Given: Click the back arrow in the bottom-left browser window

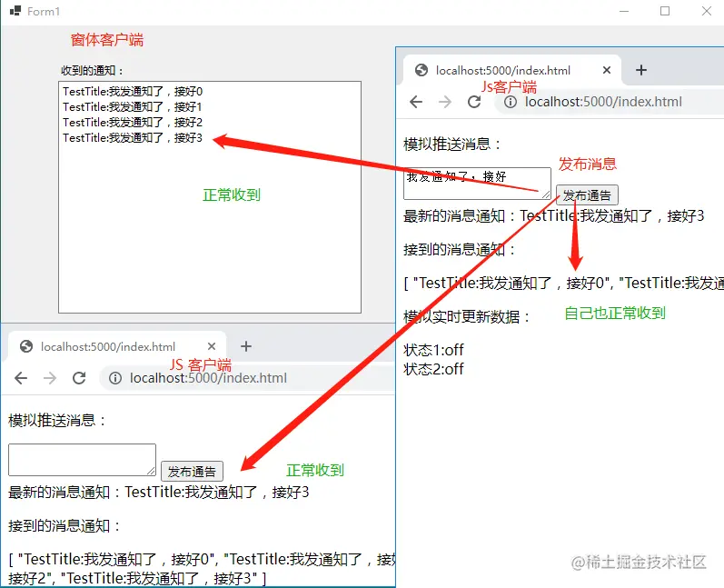Looking at the screenshot, I should click(x=21, y=378).
